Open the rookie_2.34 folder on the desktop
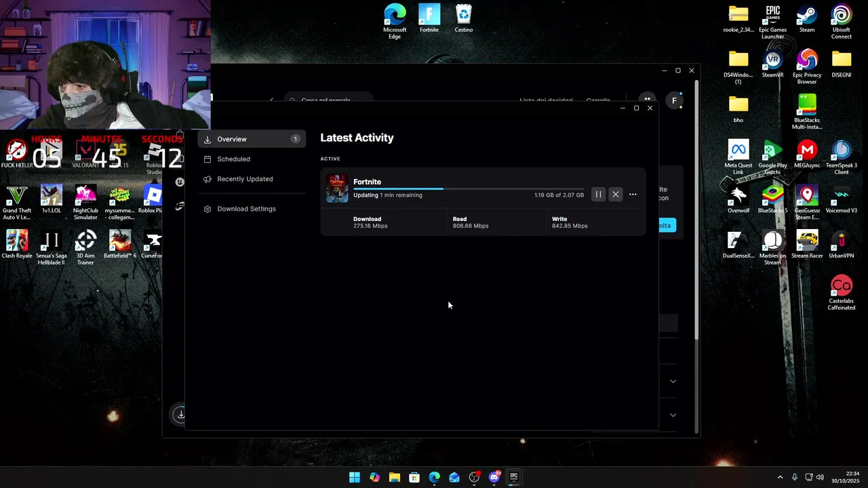The width and height of the screenshot is (868, 488). coord(738,18)
